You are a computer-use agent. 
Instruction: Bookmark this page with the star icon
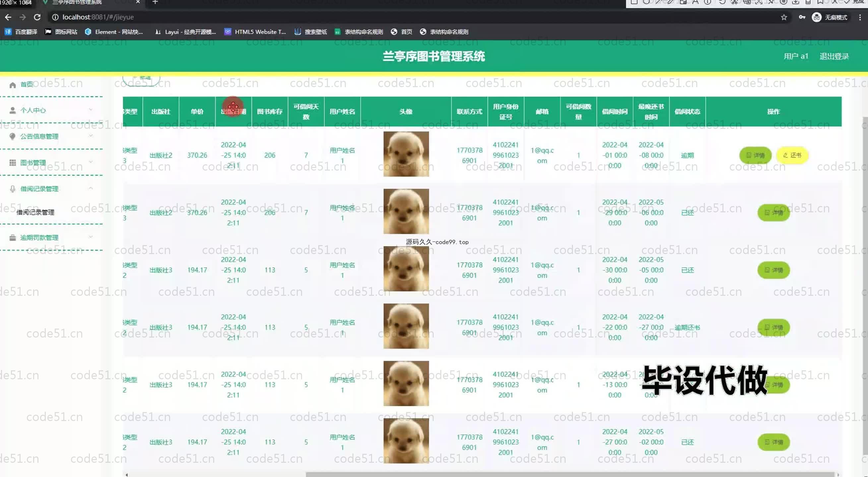point(784,17)
